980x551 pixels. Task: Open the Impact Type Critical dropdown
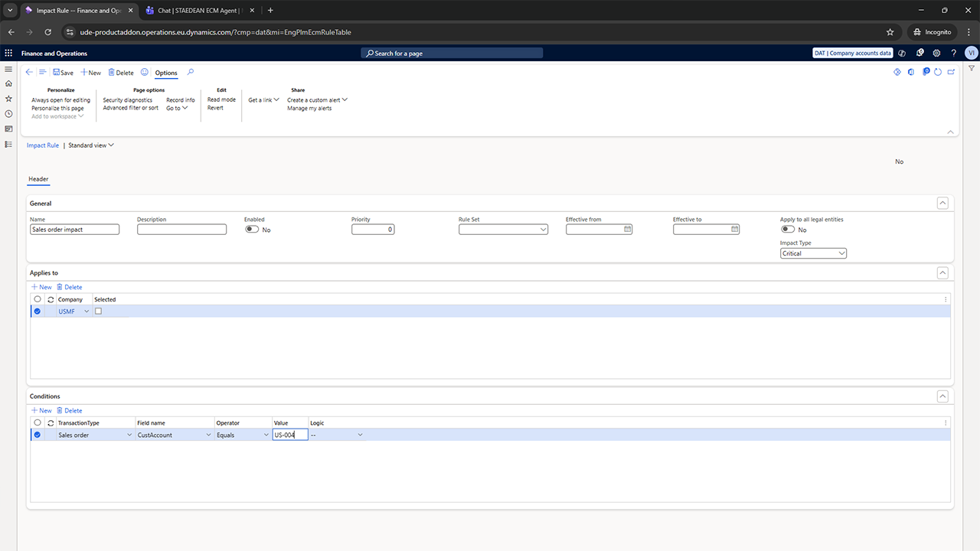click(x=842, y=253)
